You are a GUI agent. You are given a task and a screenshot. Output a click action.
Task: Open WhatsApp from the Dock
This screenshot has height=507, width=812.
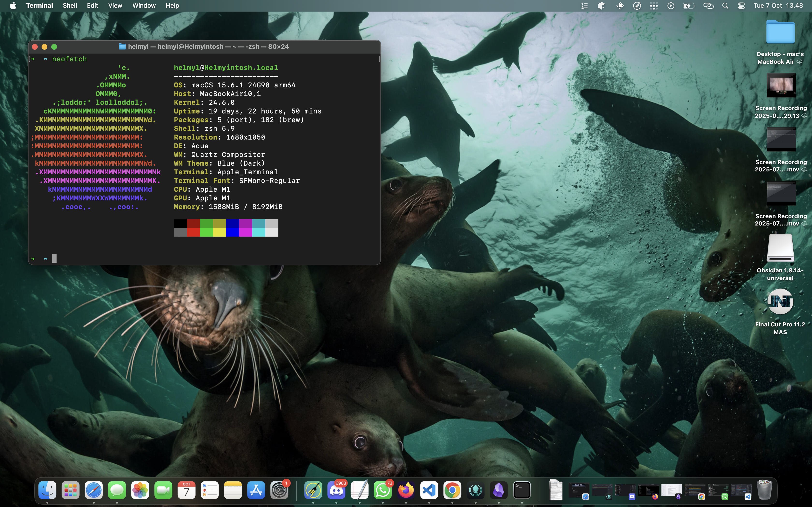[x=384, y=490]
